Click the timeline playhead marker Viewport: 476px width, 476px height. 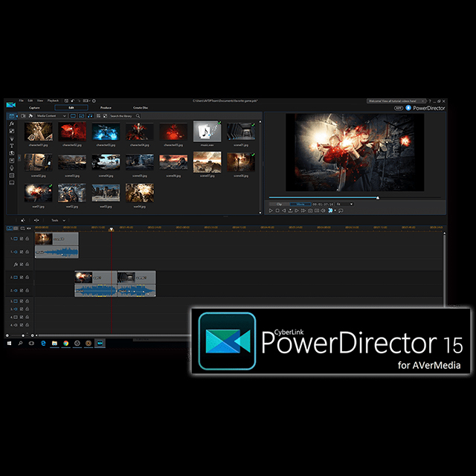pyautogui.click(x=112, y=229)
